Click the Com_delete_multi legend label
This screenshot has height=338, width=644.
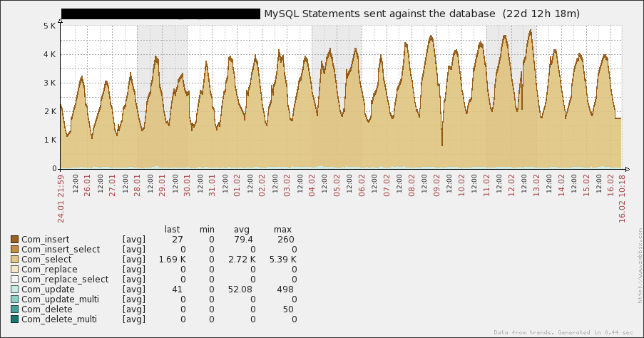click(59, 319)
